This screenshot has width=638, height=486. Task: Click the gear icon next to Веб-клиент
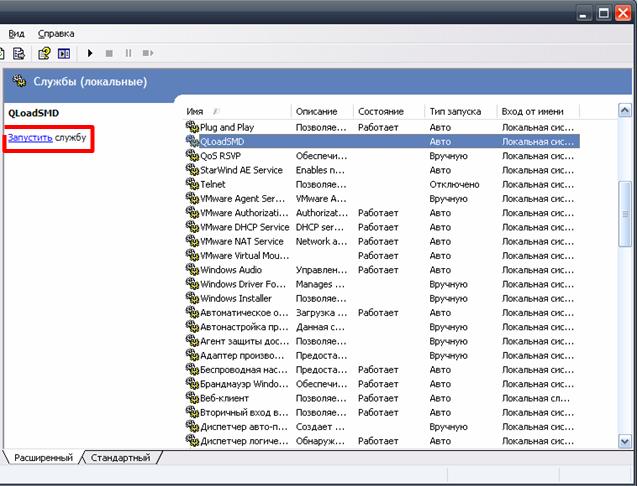[x=192, y=398]
